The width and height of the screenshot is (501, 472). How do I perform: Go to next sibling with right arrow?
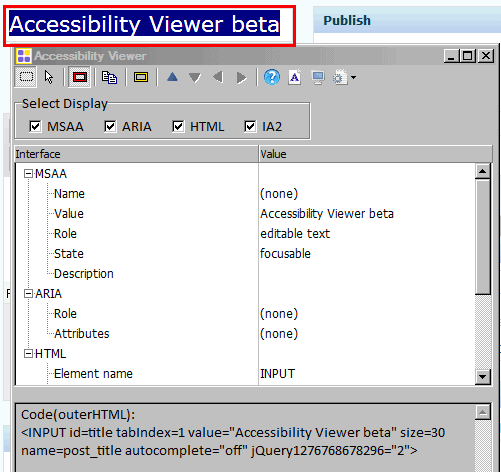(241, 78)
